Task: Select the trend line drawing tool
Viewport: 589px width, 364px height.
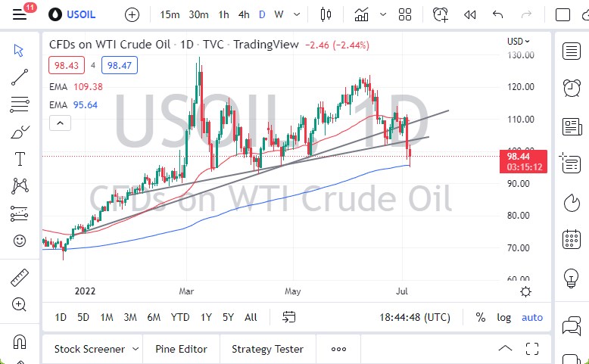Action: point(20,76)
